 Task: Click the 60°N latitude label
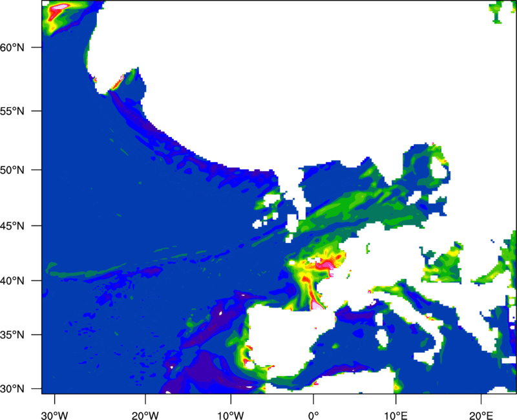tap(12, 47)
